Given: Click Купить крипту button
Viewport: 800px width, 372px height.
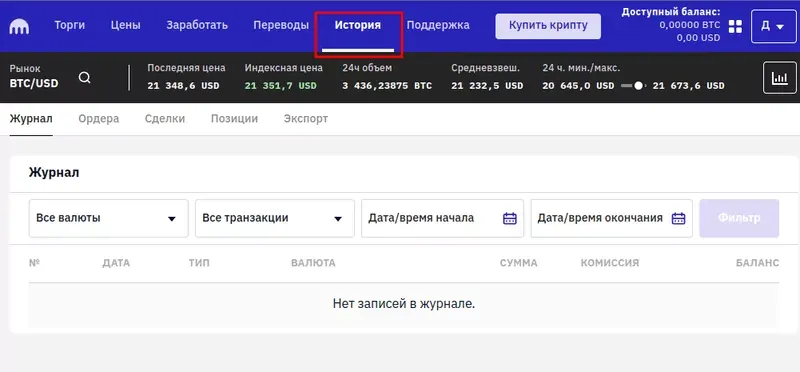Looking at the screenshot, I should [x=548, y=26].
